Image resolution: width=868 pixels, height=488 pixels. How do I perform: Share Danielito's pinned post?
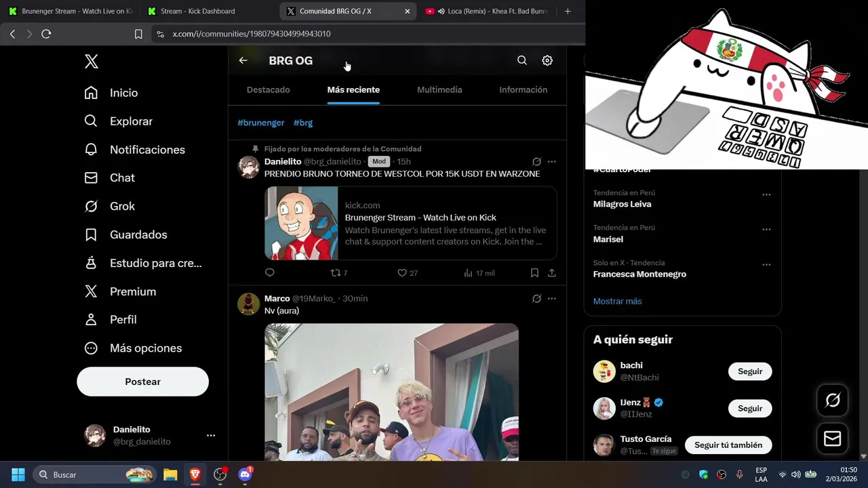tap(552, 272)
